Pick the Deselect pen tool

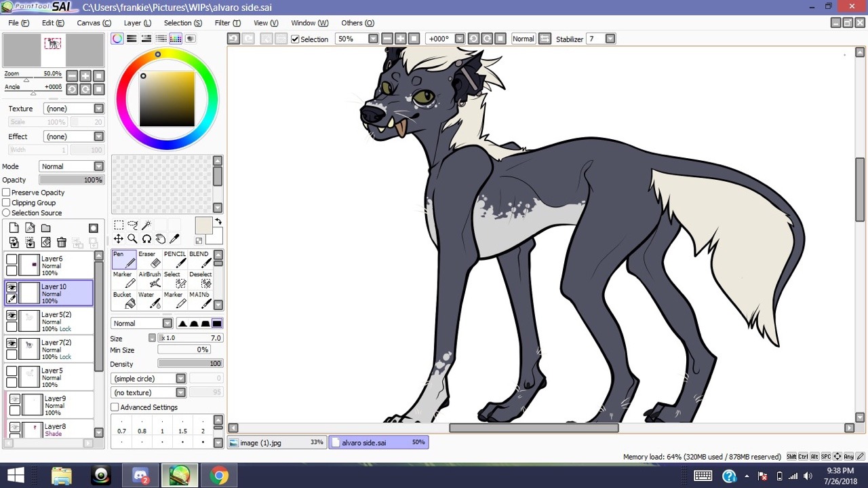click(x=199, y=280)
